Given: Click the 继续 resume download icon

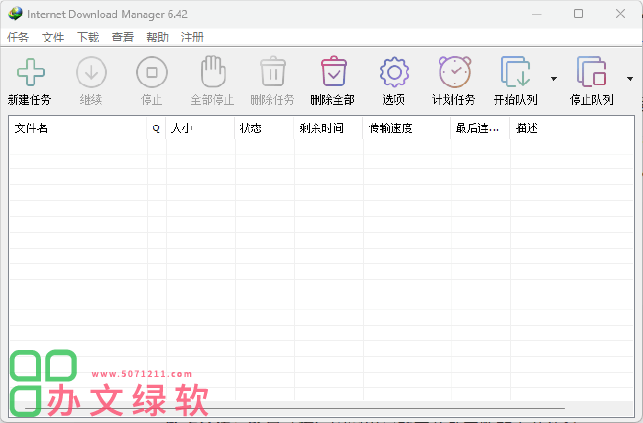Looking at the screenshot, I should 91,72.
